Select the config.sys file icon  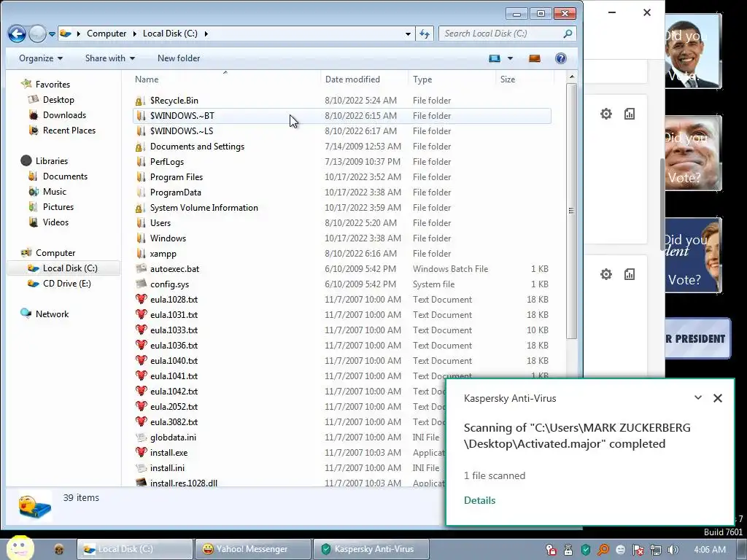141,284
